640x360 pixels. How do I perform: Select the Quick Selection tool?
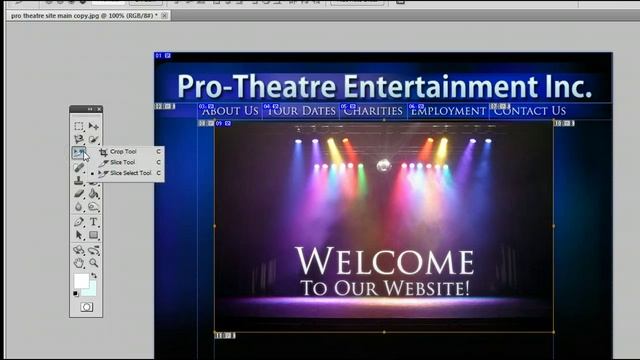(x=93, y=139)
